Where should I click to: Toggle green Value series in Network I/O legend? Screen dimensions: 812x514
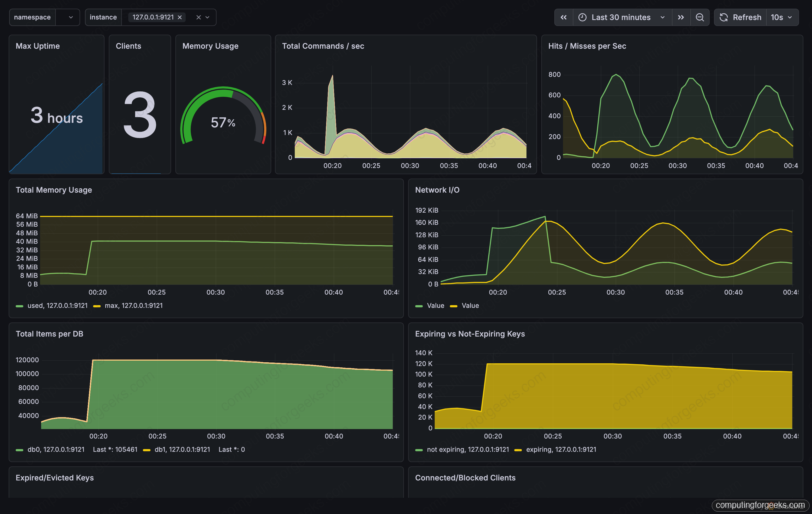[x=436, y=305]
